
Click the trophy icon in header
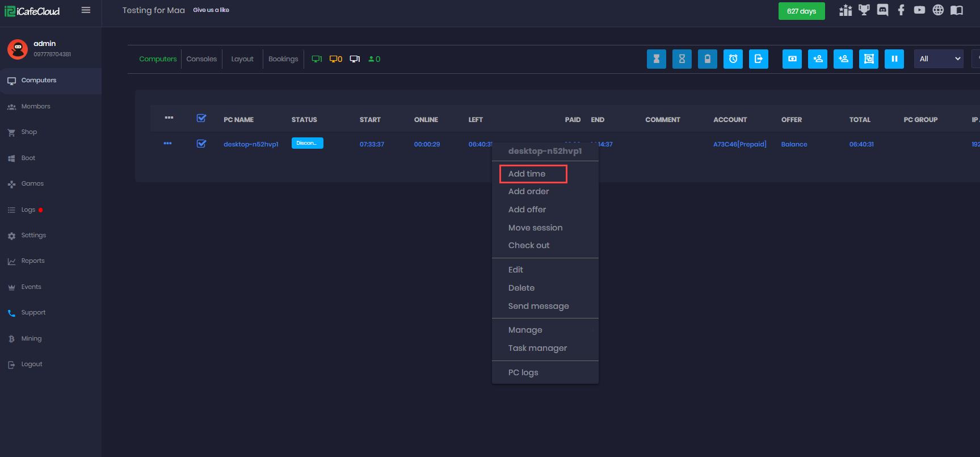(x=864, y=10)
